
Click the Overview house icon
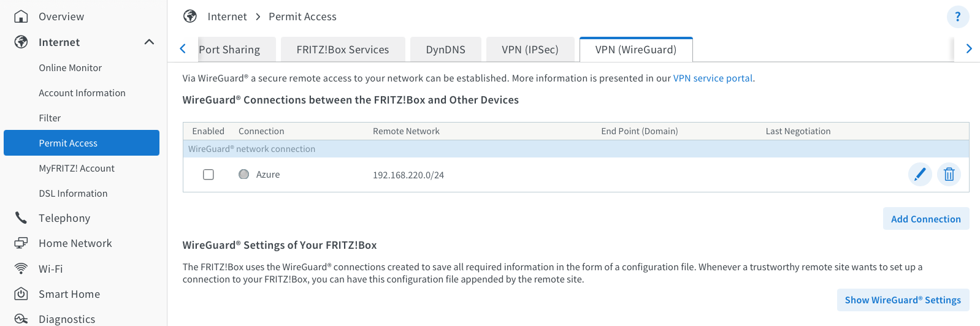[x=21, y=17]
